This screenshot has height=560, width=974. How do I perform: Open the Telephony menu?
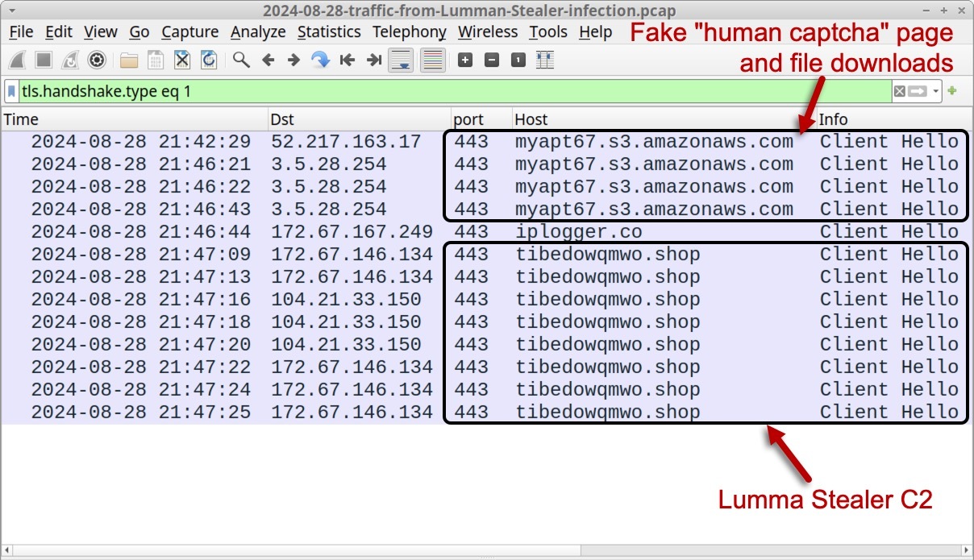click(410, 32)
